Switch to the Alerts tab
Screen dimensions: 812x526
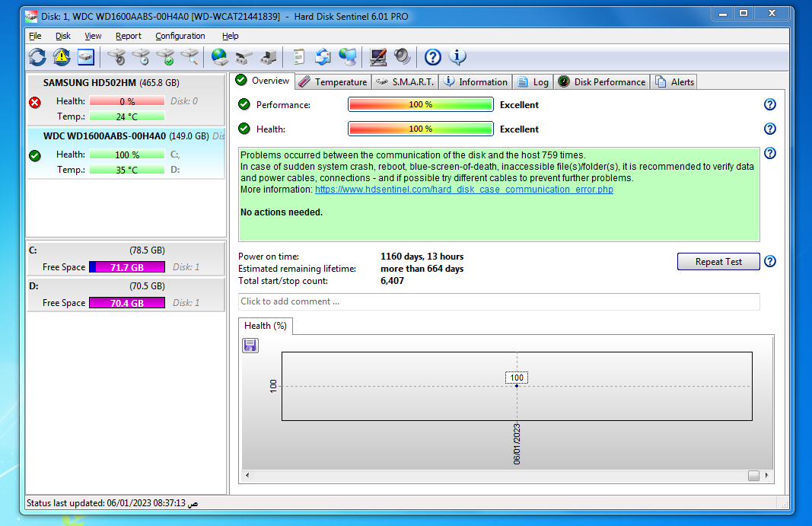[674, 82]
